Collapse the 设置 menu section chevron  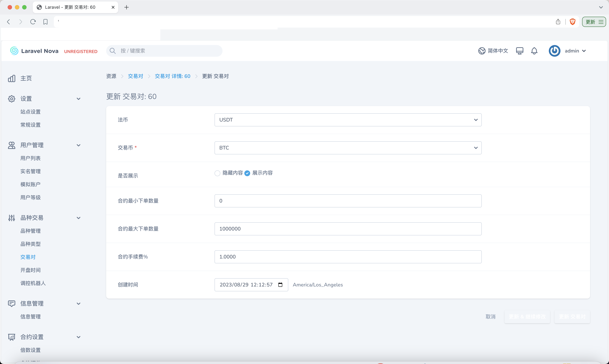pyautogui.click(x=79, y=99)
